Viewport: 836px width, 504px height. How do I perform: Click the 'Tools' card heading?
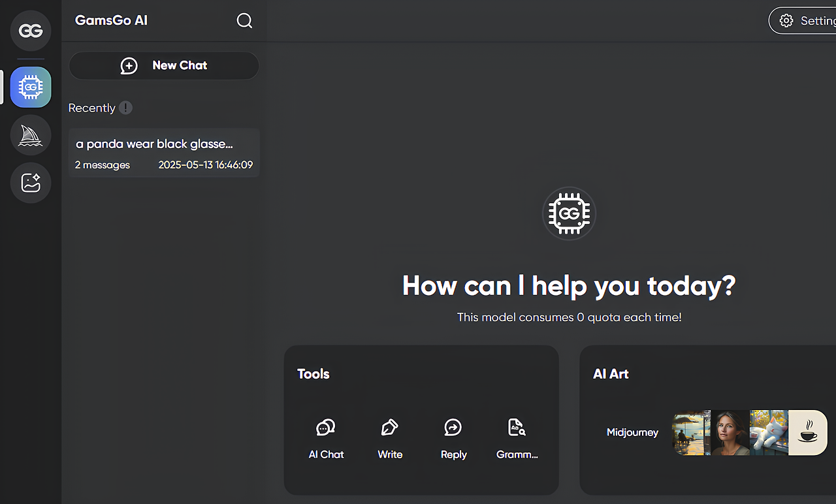(x=313, y=374)
